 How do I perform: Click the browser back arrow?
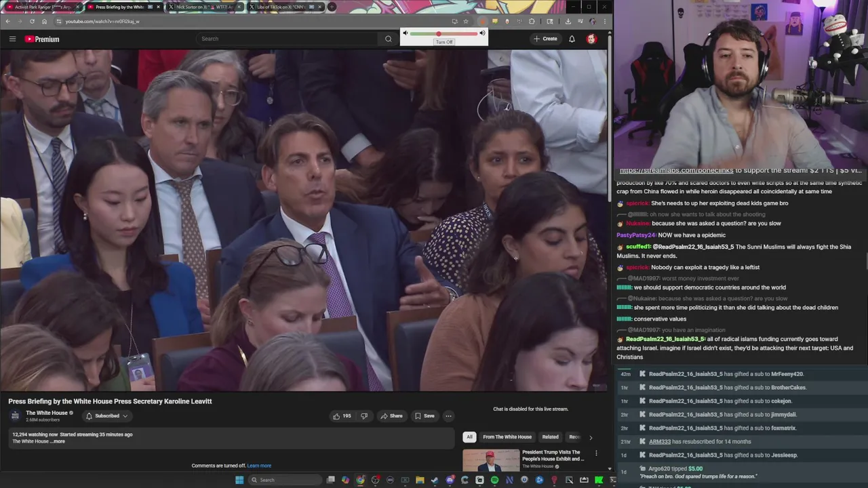[7, 21]
